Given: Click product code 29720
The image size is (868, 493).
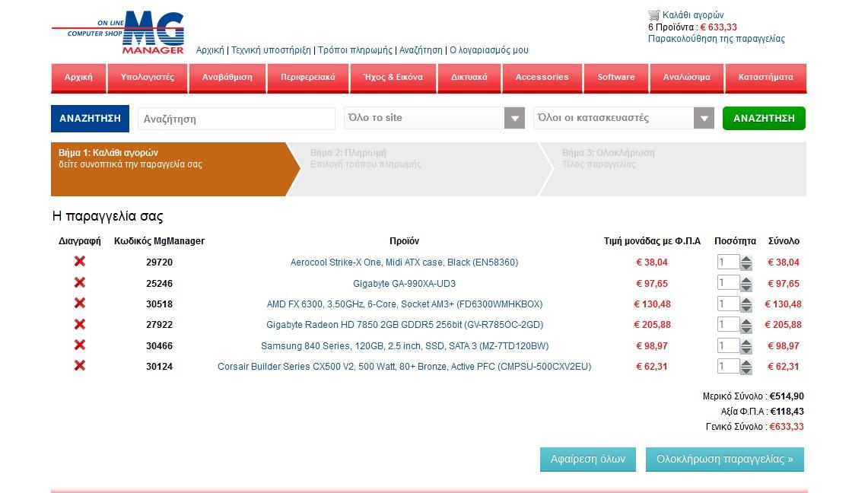Looking at the screenshot, I should (x=160, y=262).
